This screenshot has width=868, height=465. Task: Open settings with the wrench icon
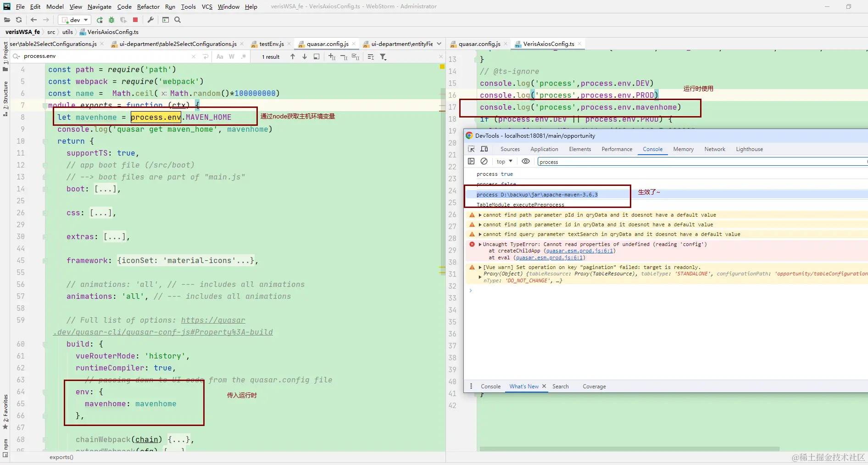point(150,20)
